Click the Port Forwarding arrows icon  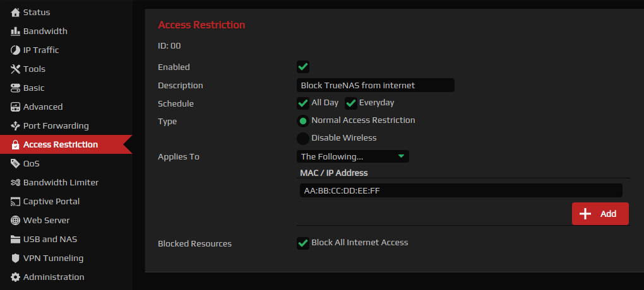pos(15,125)
